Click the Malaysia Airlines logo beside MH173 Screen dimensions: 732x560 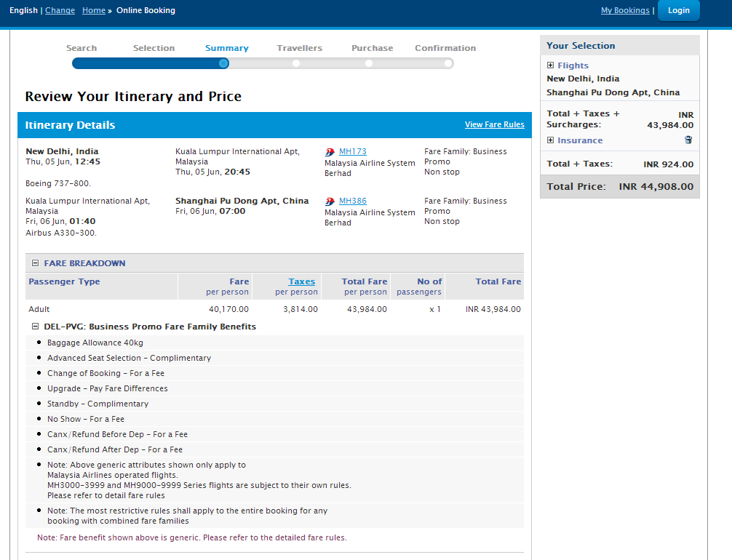(x=330, y=152)
